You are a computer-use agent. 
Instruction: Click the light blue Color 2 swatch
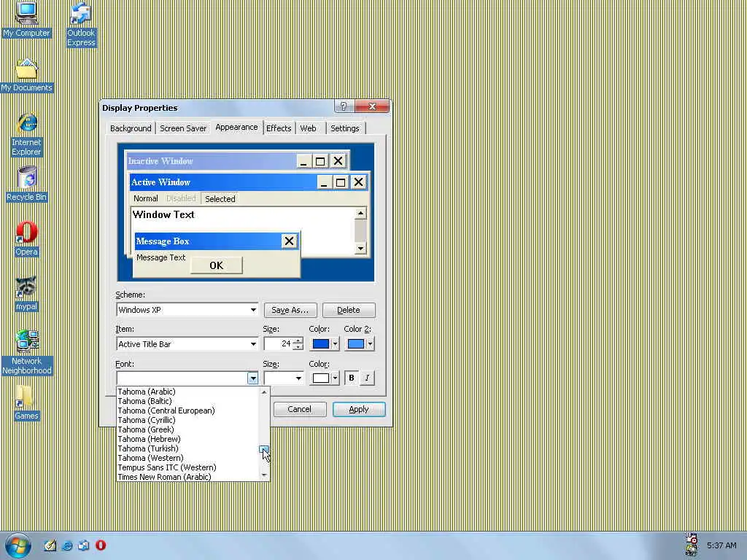pyautogui.click(x=356, y=344)
